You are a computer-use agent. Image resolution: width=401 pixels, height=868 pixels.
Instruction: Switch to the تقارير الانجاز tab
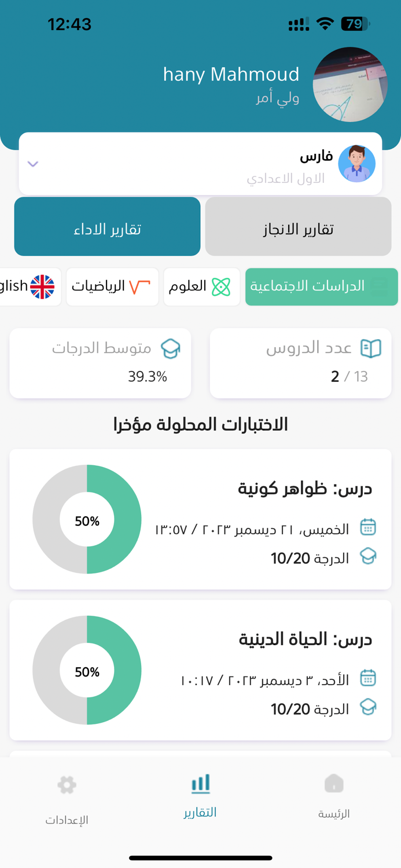pos(298,226)
